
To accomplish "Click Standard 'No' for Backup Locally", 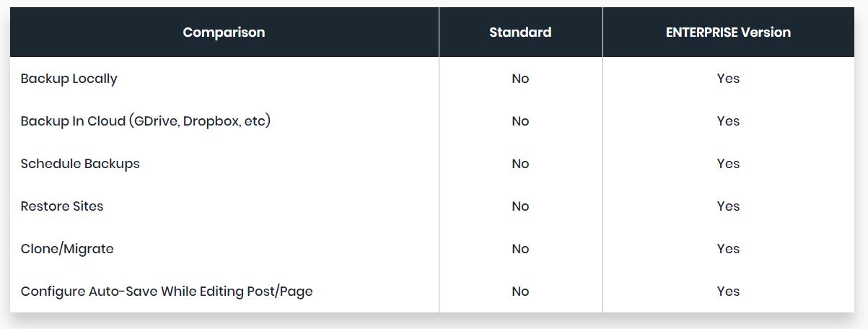I will click(x=520, y=79).
